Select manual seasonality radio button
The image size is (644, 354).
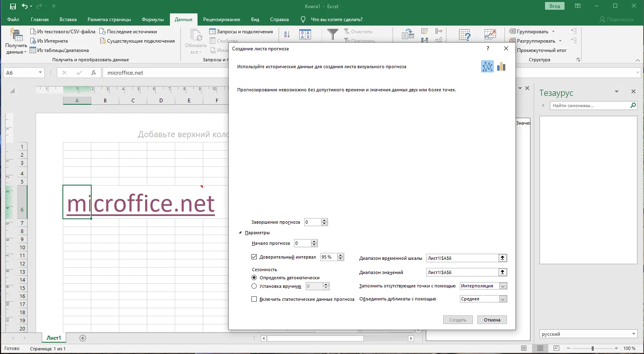[x=254, y=286]
